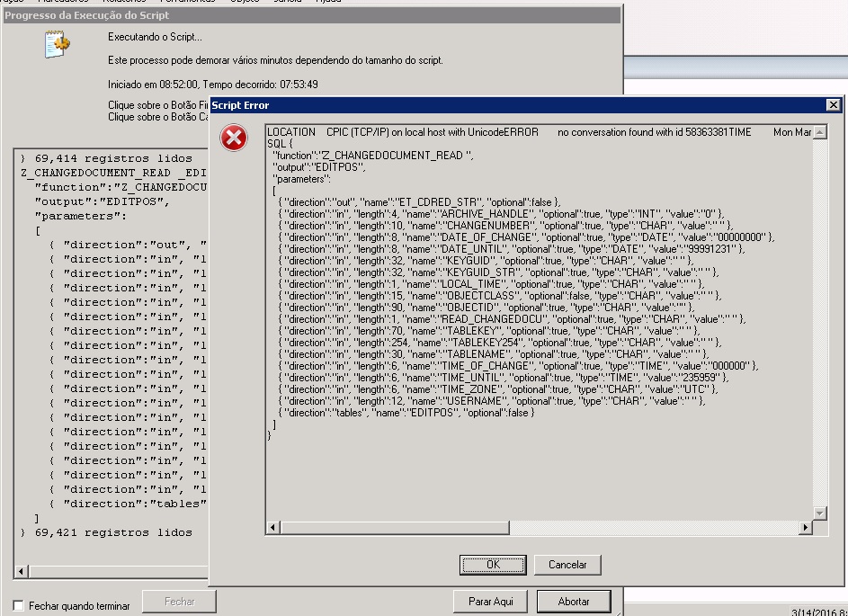
Task: Click "69,414 registros lidos" in progress log
Action: pos(113,158)
